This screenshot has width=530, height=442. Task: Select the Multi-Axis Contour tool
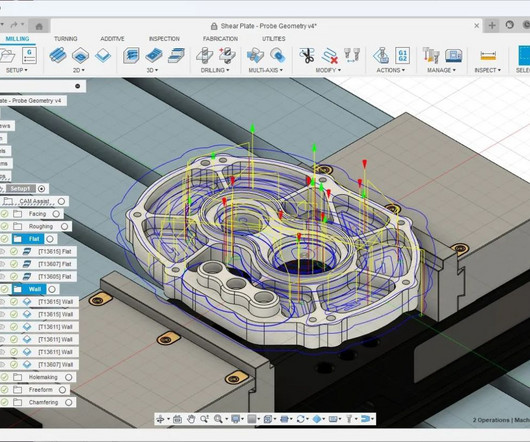tap(278, 55)
